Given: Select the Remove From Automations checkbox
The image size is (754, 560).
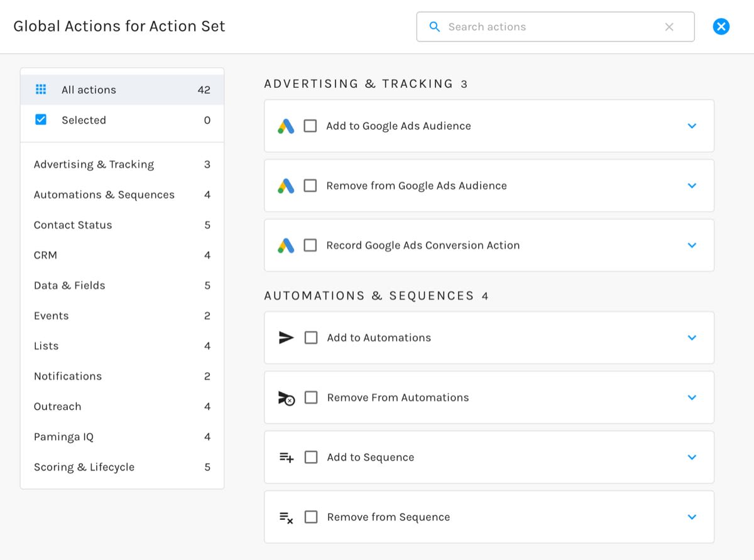Looking at the screenshot, I should click(311, 397).
